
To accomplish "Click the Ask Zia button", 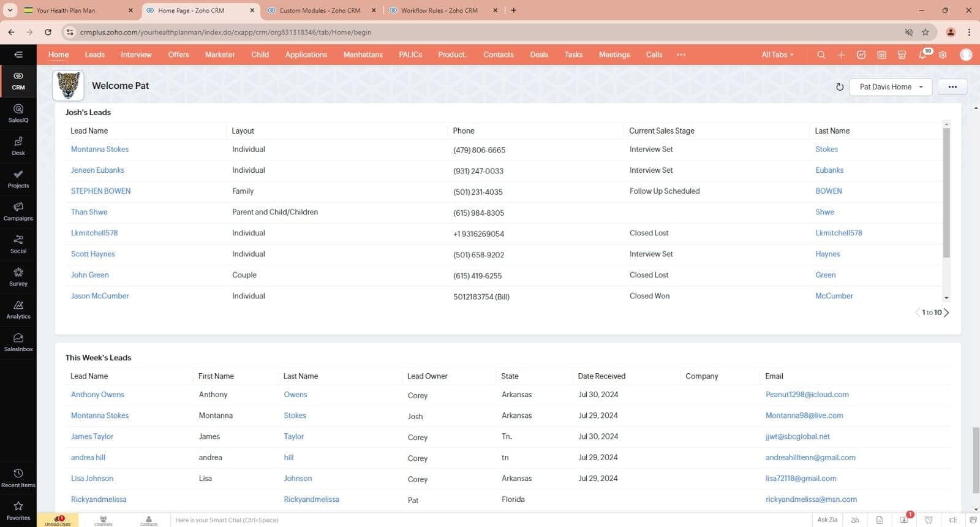I will click(x=827, y=520).
